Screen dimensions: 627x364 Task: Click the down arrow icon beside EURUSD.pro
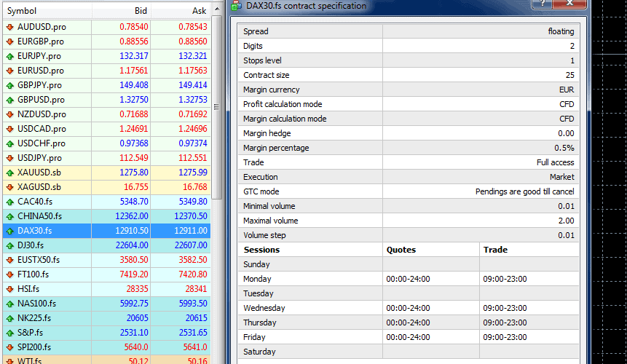(x=10, y=71)
